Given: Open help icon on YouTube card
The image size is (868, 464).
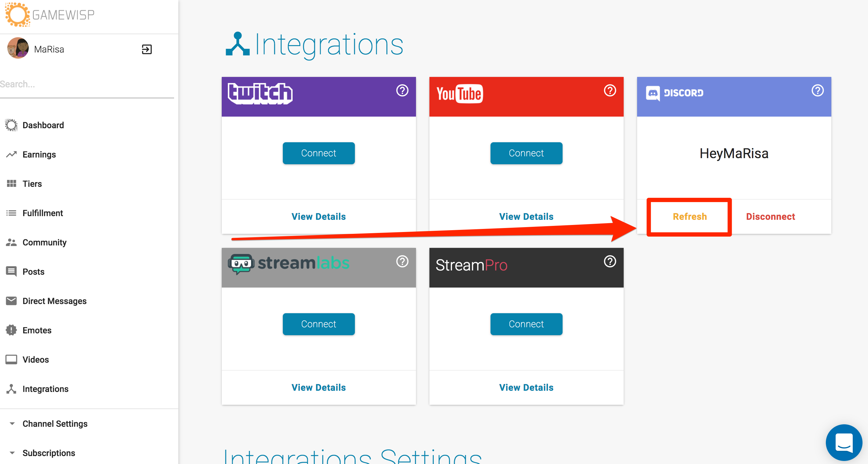Looking at the screenshot, I should pos(610,90).
